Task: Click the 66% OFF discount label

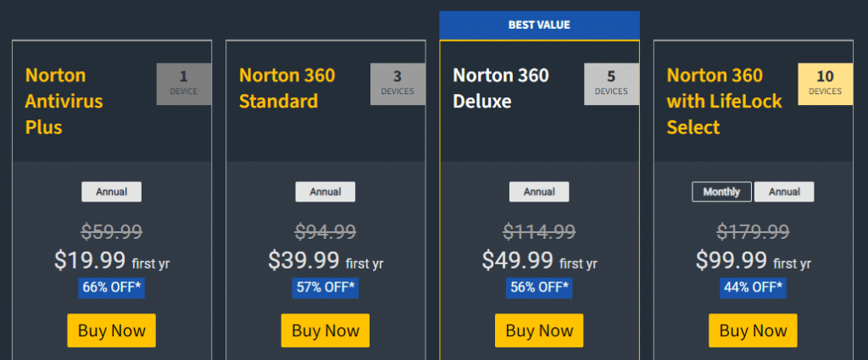Action: tap(111, 287)
